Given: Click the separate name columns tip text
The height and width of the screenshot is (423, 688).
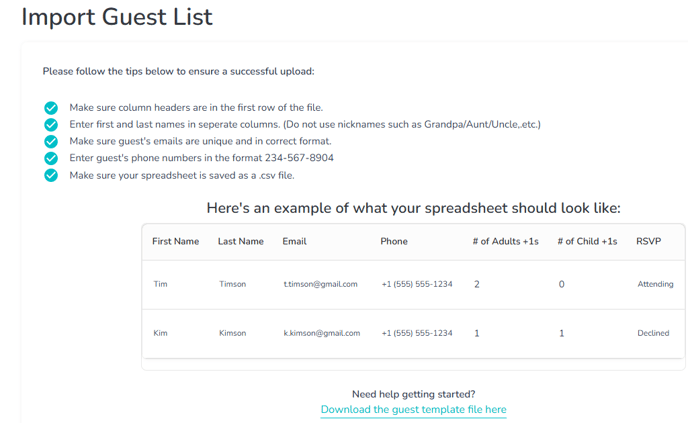Looking at the screenshot, I should click(305, 125).
